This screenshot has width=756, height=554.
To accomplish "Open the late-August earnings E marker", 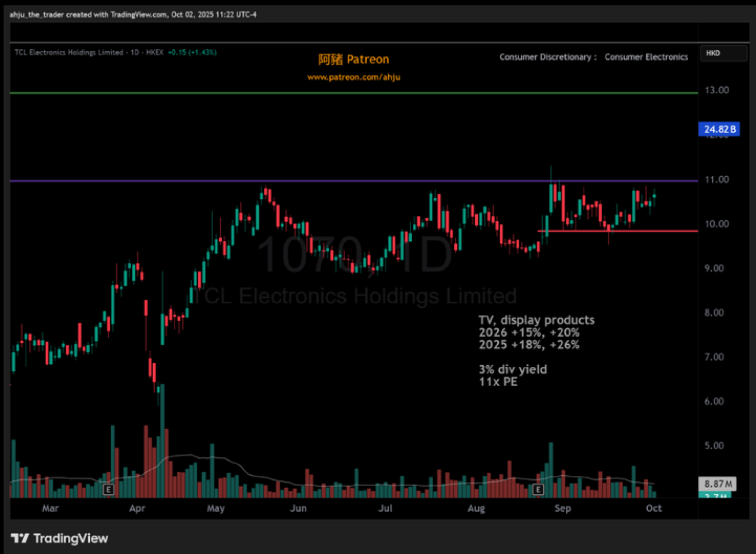I will tap(538, 489).
